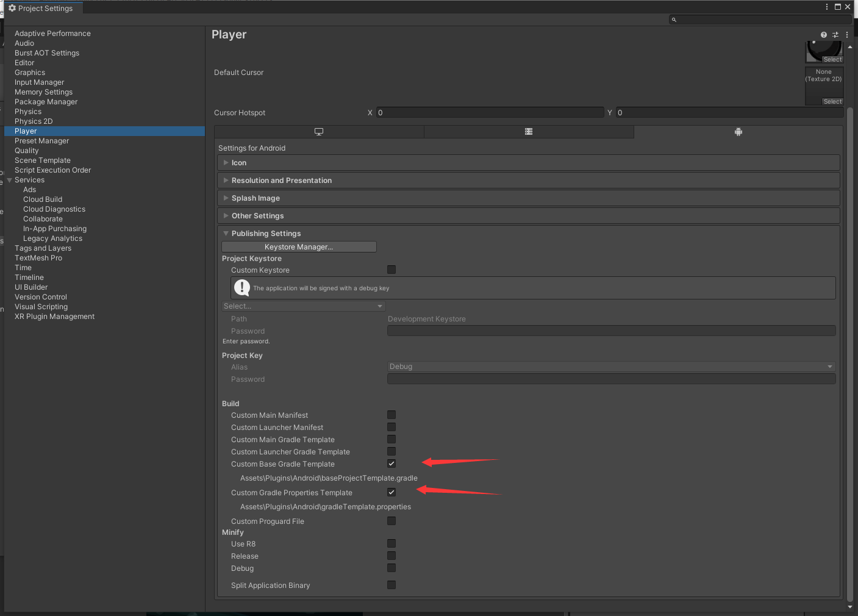Open Package Manager settings
This screenshot has height=616, width=858.
[x=46, y=102]
